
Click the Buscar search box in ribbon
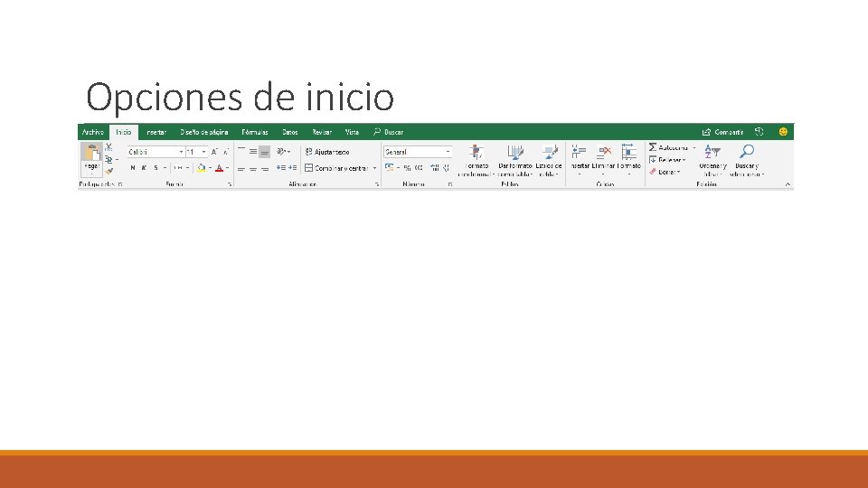[389, 132]
